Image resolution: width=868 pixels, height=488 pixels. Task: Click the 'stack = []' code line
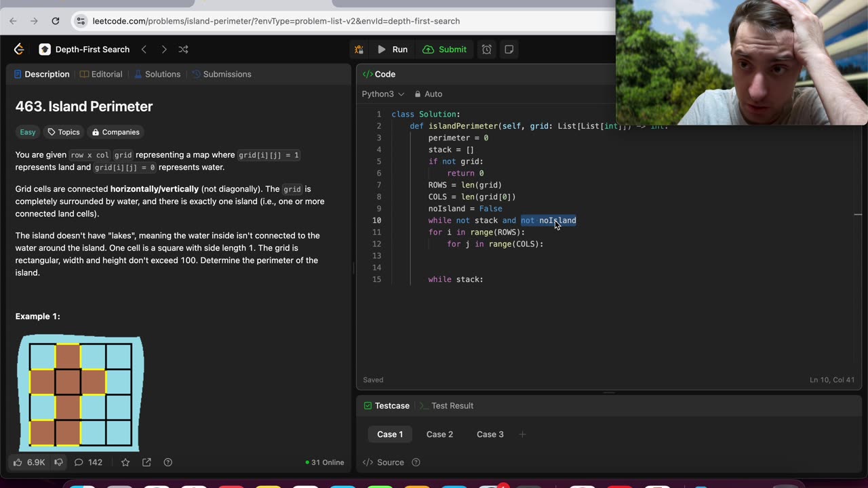[x=451, y=150]
